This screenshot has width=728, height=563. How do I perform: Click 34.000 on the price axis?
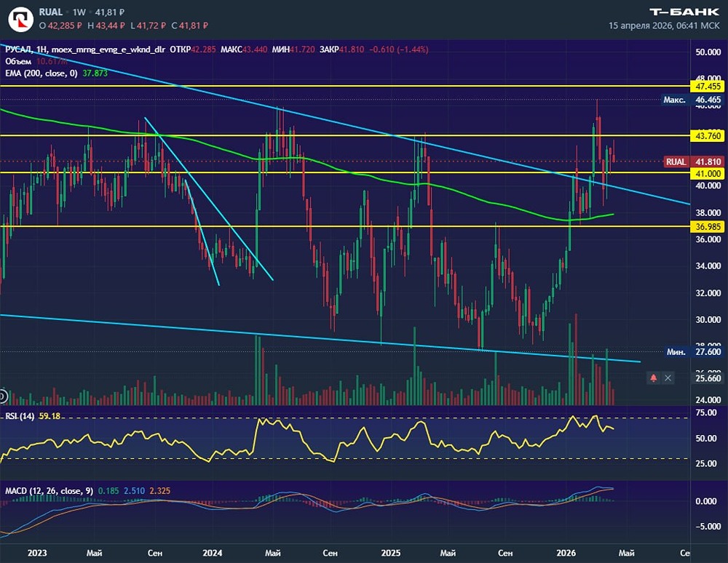[708, 266]
